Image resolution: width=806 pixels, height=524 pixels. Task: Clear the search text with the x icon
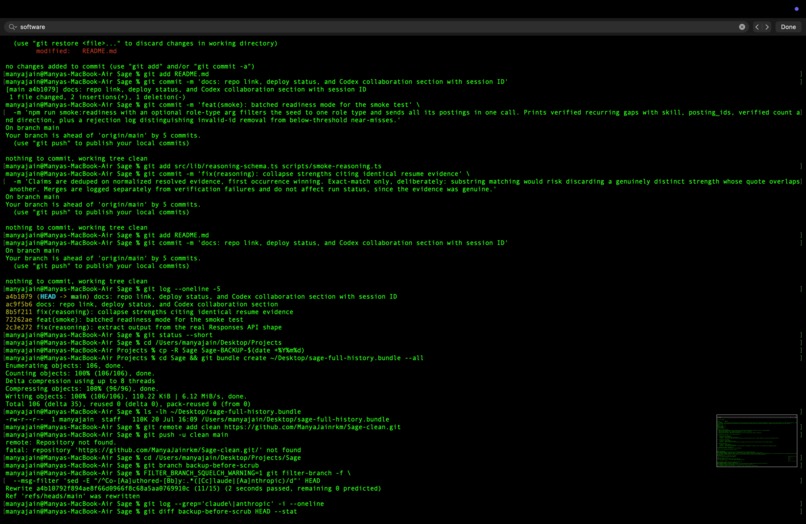[x=742, y=27]
